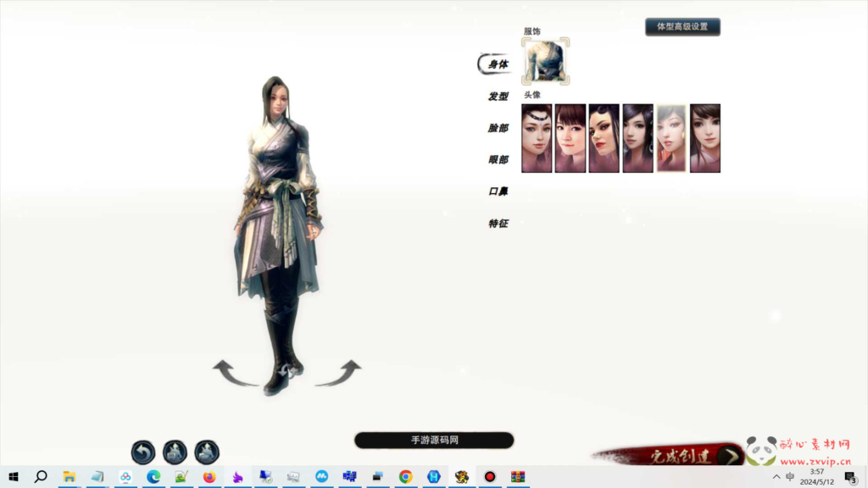Open Firefox from the taskbar
The image size is (868, 488).
[x=209, y=477]
